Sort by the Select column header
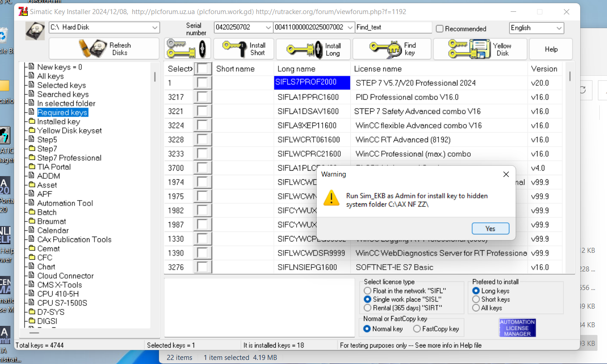The image size is (607, 364). (x=180, y=69)
